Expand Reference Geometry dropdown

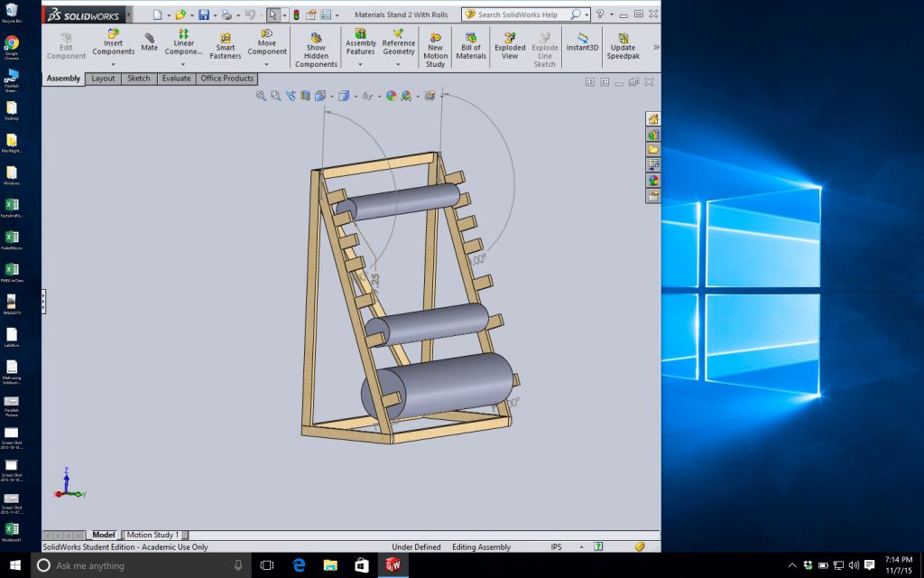pos(398,65)
